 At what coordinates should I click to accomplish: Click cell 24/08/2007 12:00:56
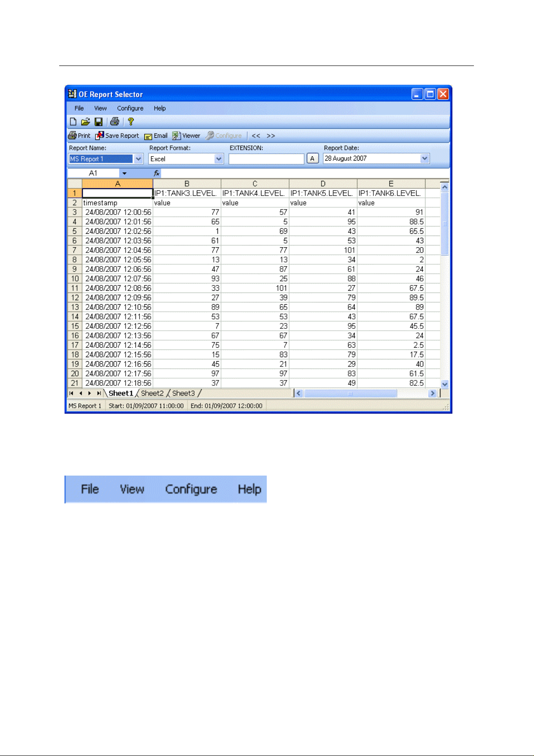[117, 212]
